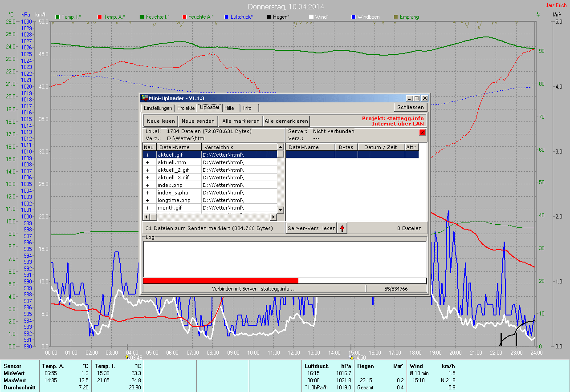
Task: Click the yellow marker at 03:46
Action: (127, 357)
